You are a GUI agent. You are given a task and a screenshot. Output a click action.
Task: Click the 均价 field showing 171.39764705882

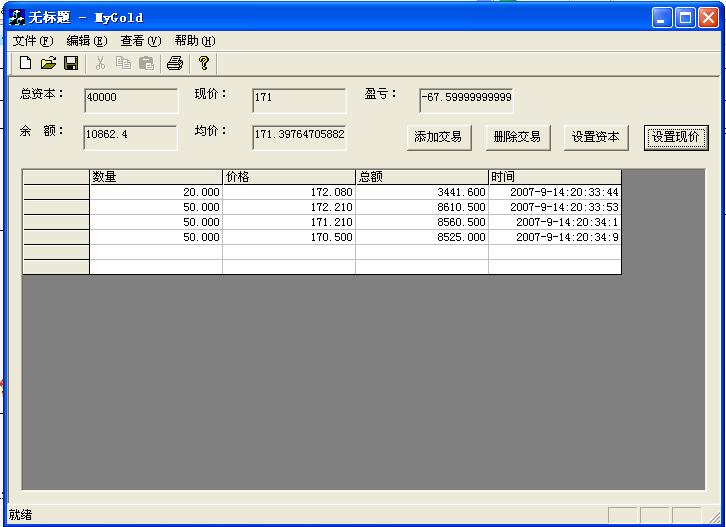click(x=299, y=138)
